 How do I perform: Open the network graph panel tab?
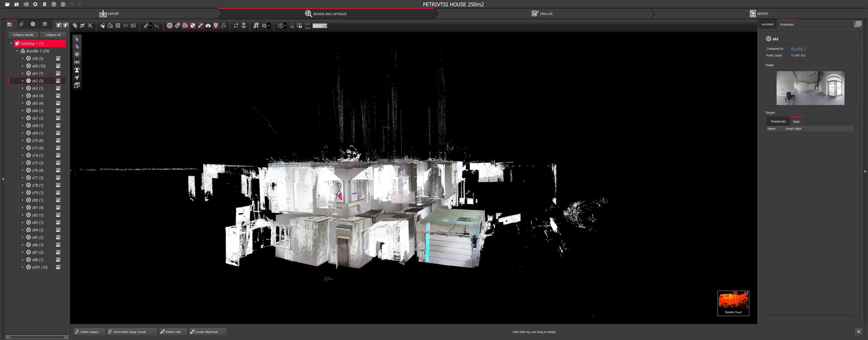click(45, 24)
